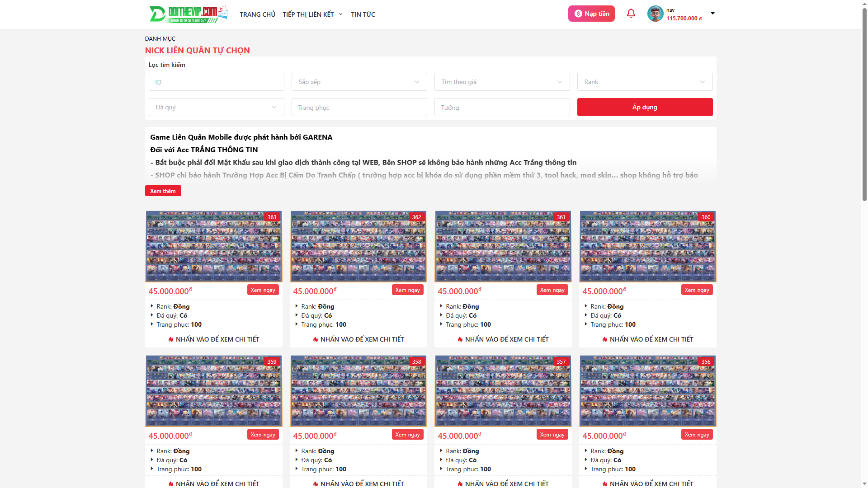Image resolution: width=868 pixels, height=488 pixels.
Task: Click the scrollbar down arrow
Action: tap(864, 484)
